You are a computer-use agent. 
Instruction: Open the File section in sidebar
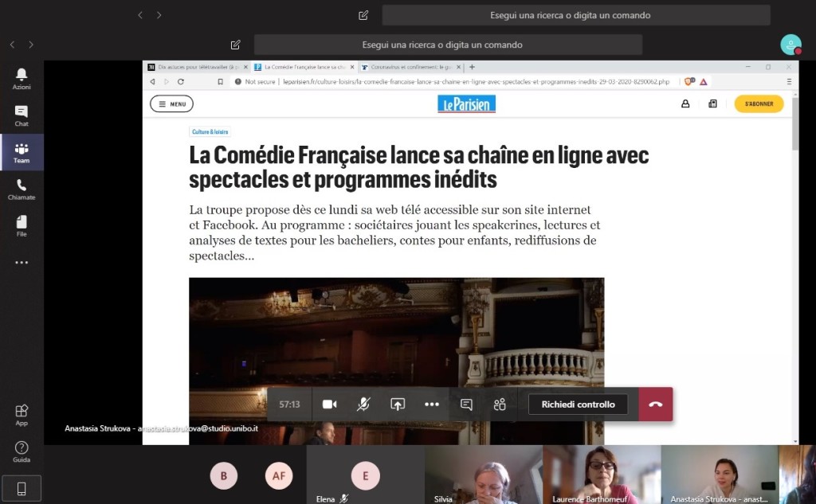22,226
